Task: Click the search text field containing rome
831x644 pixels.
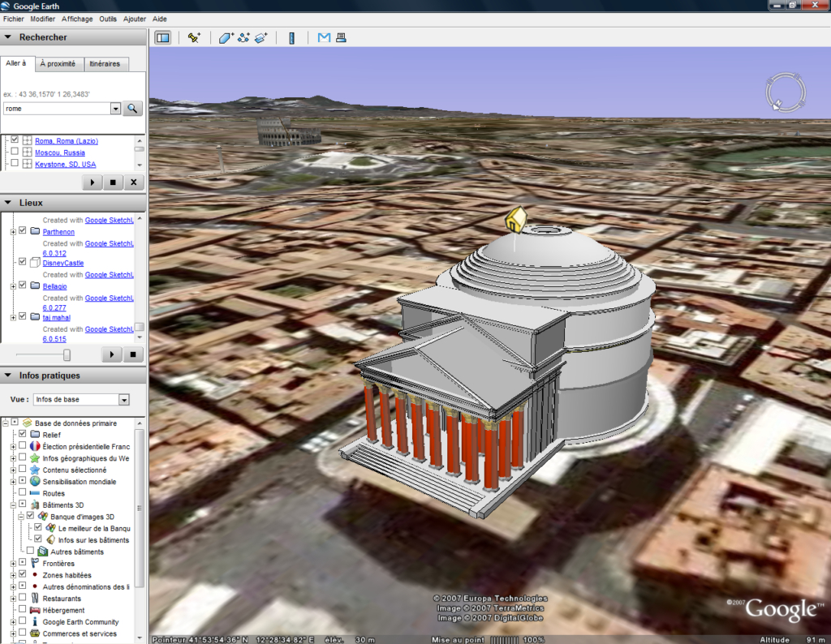Action: point(57,109)
